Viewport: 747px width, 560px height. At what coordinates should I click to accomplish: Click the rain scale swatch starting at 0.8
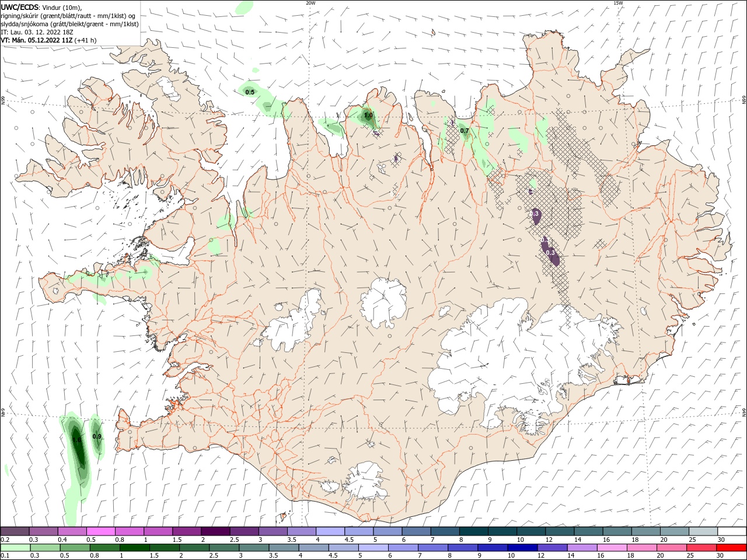[104, 548]
